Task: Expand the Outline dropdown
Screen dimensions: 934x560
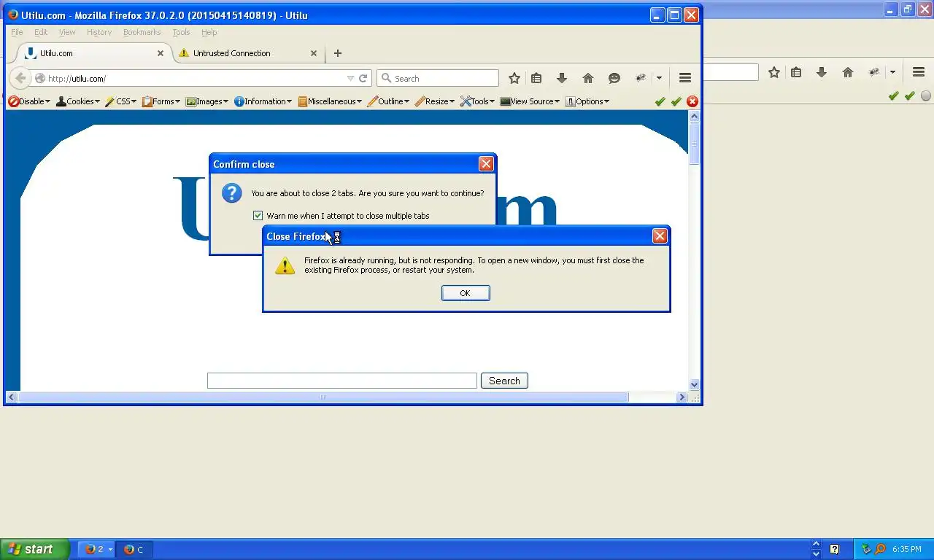Action: [x=388, y=101]
